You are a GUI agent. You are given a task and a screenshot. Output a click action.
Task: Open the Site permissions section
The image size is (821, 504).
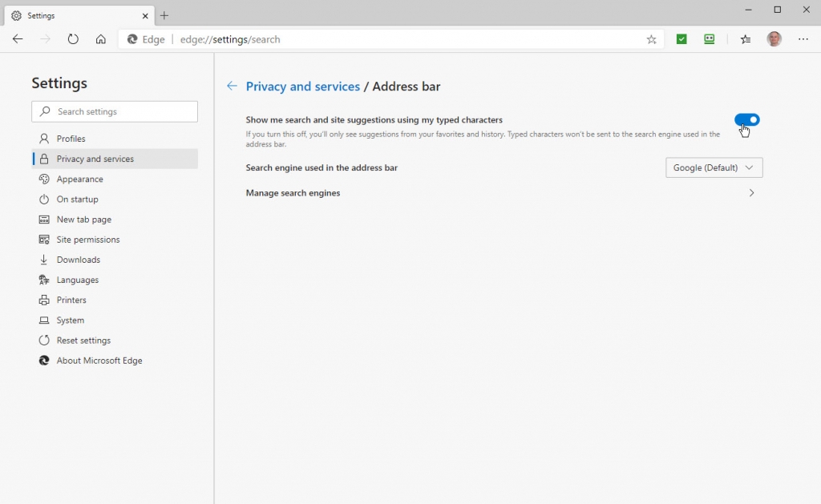(x=87, y=239)
